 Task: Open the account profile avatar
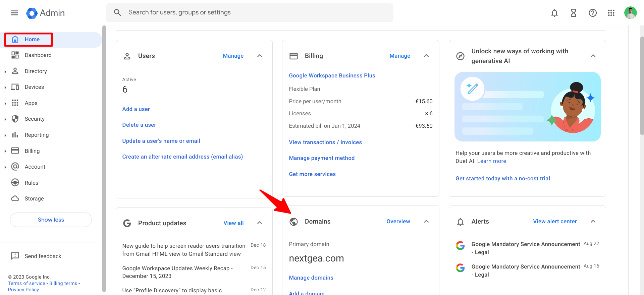630,13
